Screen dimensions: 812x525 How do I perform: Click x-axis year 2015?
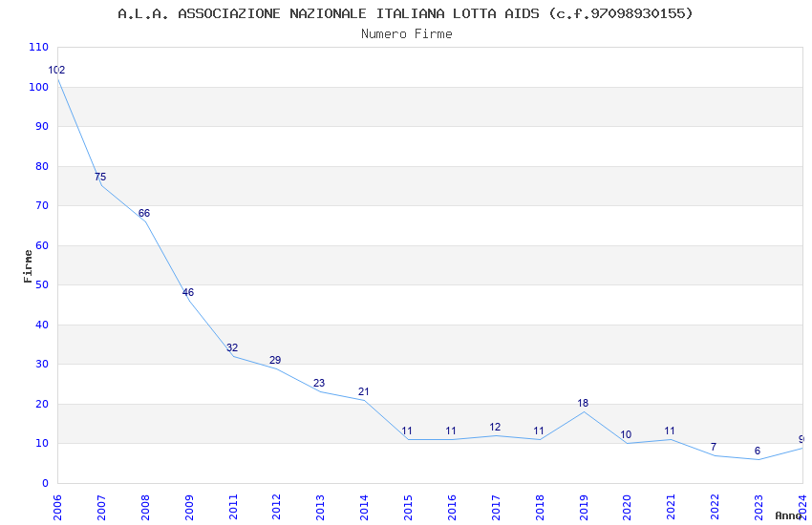coord(408,508)
